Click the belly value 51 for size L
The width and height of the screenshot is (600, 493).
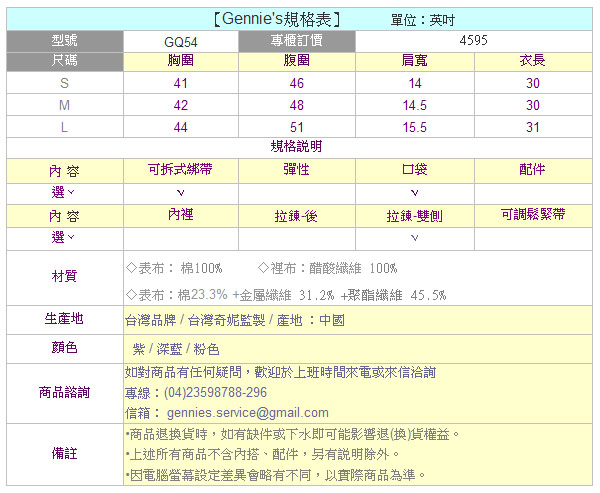click(297, 127)
